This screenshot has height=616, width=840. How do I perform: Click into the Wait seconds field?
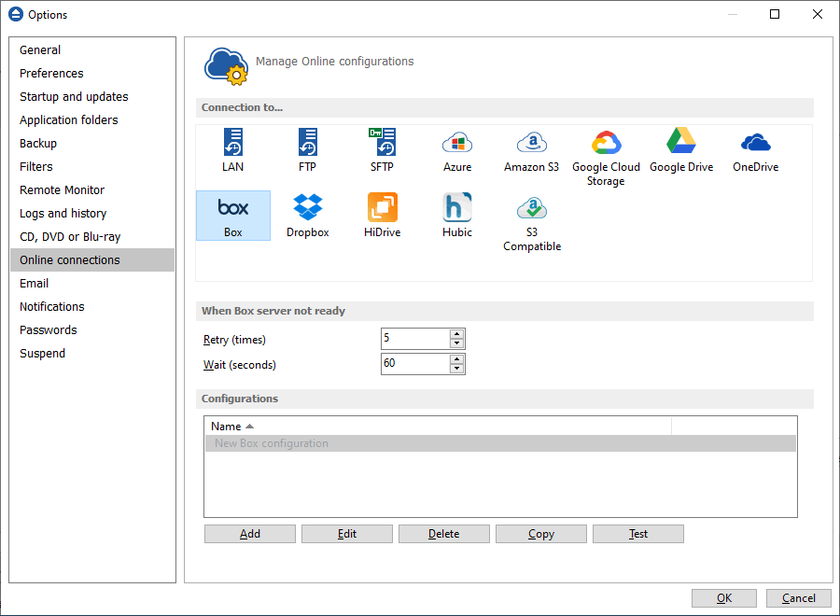(415, 364)
